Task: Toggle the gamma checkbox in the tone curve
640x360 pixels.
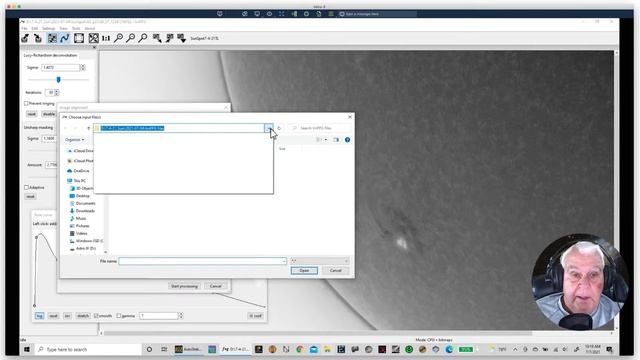Action: tap(119, 316)
